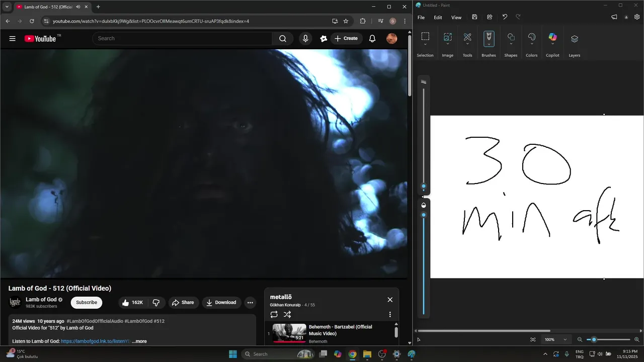Open the Layers panel in Paint
The height and width of the screenshot is (362, 644).
pyautogui.click(x=575, y=39)
